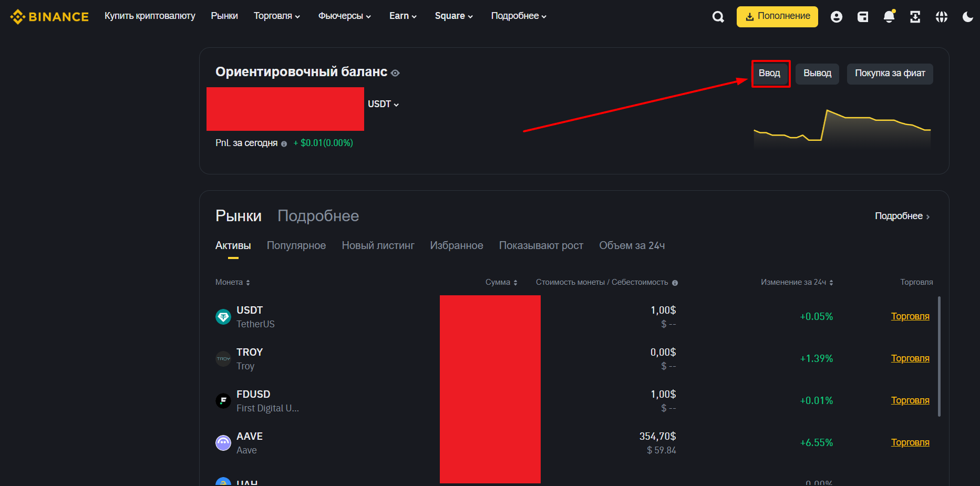
Task: Click the TROY coin icon
Action: (x=223, y=359)
